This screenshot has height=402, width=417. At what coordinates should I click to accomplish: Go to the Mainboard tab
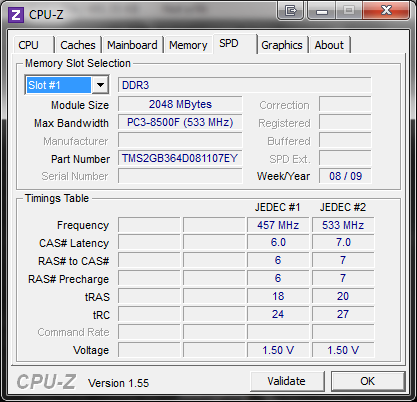point(132,45)
